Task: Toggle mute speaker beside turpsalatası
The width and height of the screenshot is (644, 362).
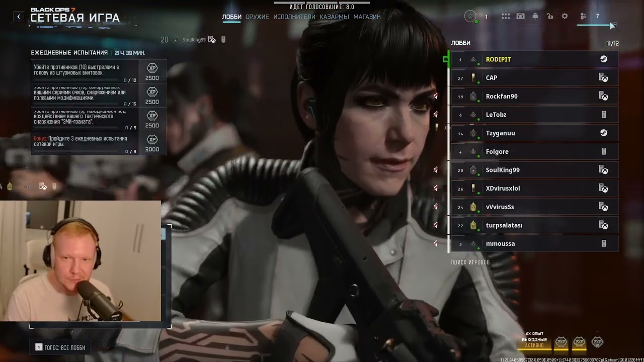Action: (436, 225)
